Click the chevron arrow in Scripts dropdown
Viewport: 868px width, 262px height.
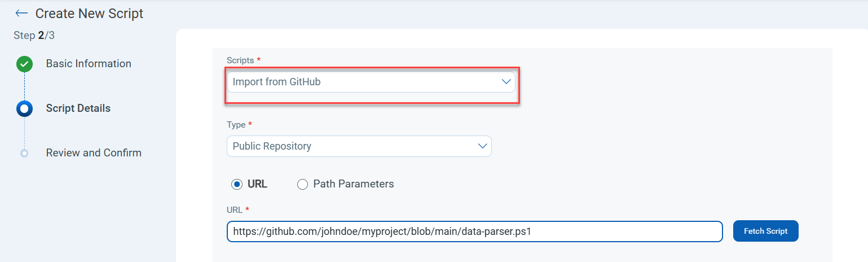(x=506, y=82)
